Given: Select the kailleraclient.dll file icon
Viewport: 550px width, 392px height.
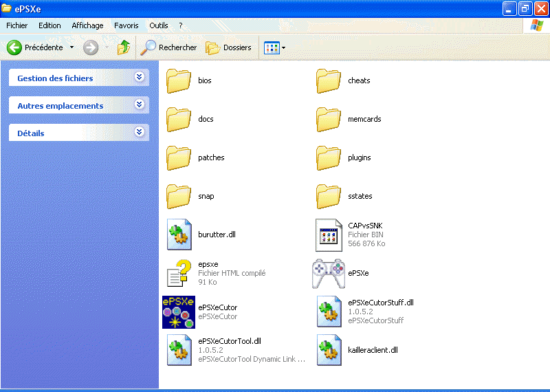Looking at the screenshot, I should tap(329, 350).
